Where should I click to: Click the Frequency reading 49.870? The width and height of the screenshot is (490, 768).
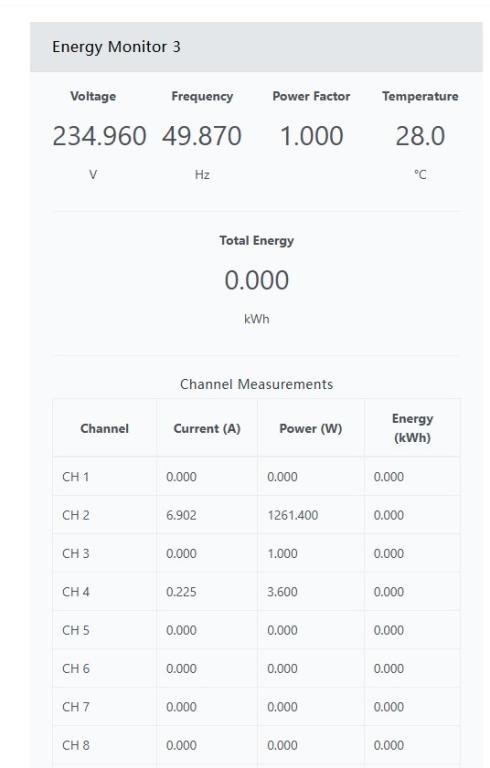(202, 136)
